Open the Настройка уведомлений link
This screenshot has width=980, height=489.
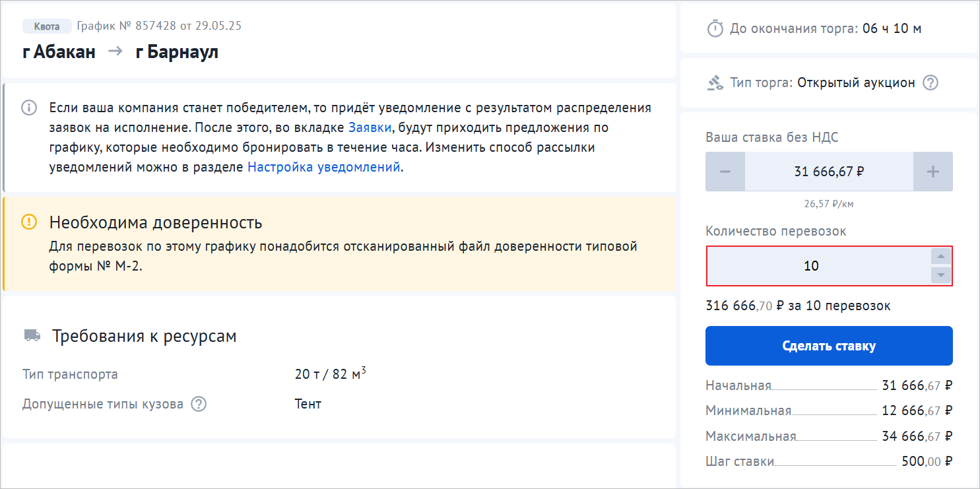324,167
